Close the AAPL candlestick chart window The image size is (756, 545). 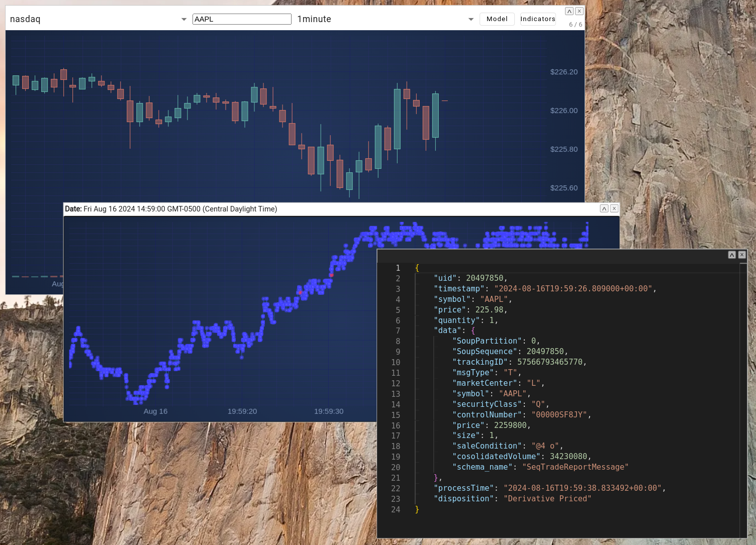point(579,11)
